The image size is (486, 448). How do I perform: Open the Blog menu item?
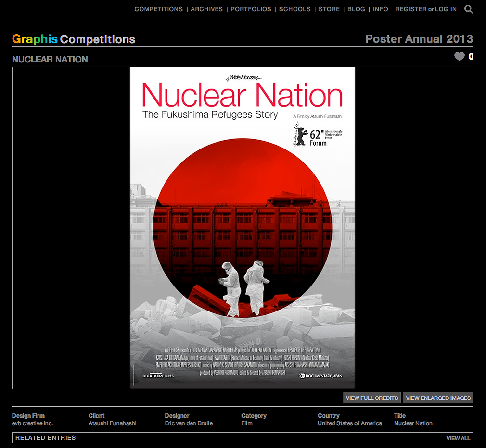[x=356, y=9]
